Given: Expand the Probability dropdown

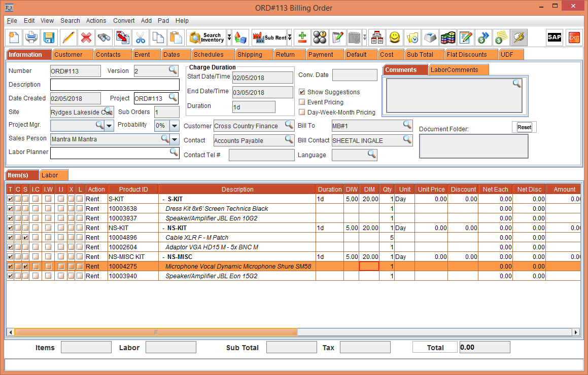Looking at the screenshot, I should click(175, 126).
